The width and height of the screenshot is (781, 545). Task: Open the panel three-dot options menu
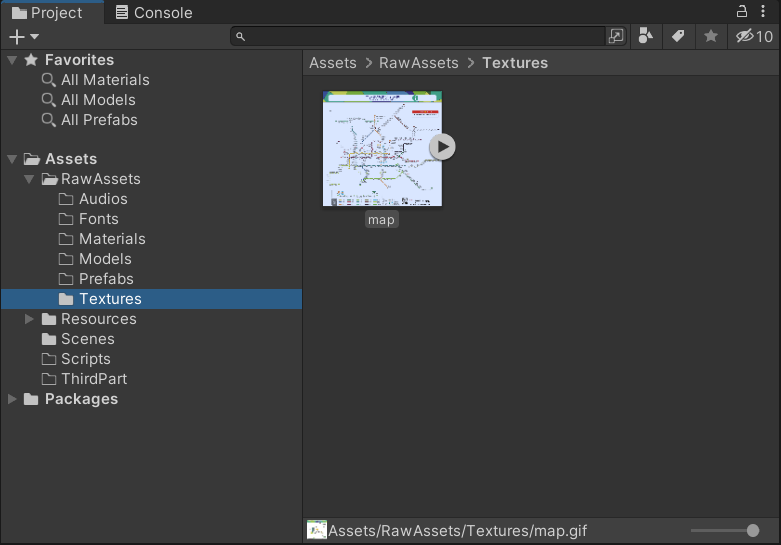point(763,11)
